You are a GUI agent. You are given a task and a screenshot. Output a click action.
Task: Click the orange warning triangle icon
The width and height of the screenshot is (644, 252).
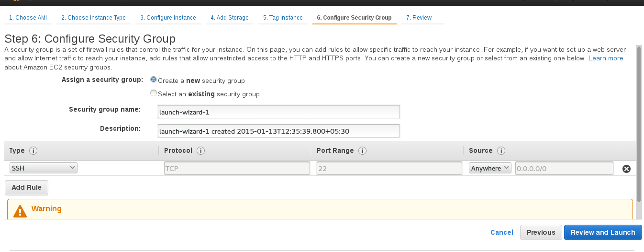20,211
